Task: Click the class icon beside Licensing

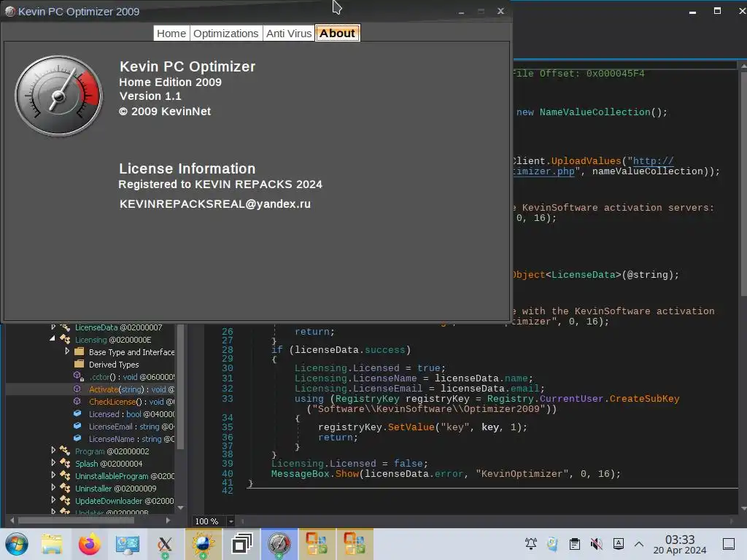Action: click(x=65, y=340)
